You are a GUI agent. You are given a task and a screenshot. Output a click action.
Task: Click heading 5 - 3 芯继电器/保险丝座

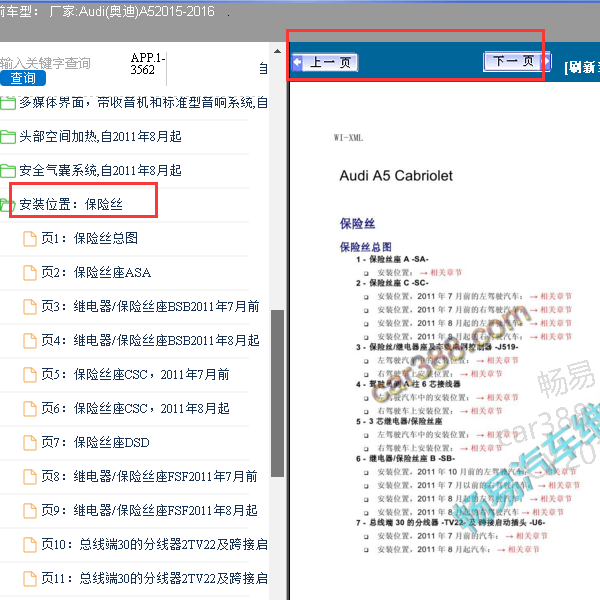tap(399, 421)
